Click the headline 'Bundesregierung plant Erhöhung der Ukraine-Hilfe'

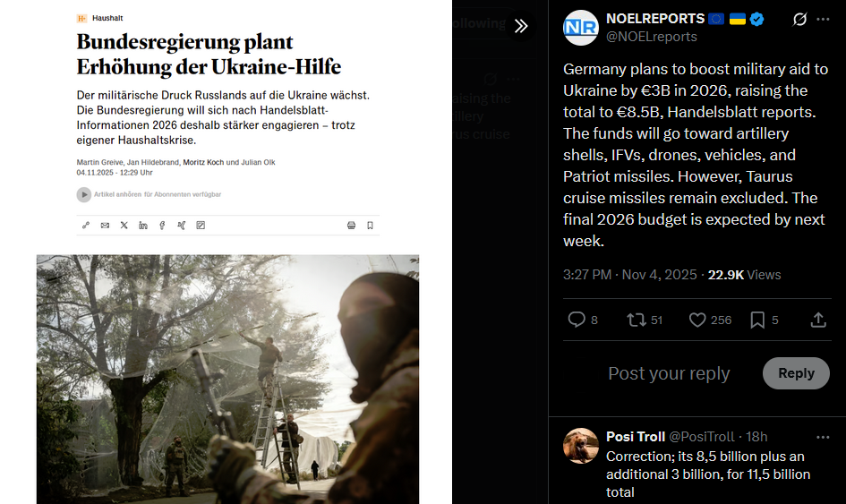tap(209, 54)
